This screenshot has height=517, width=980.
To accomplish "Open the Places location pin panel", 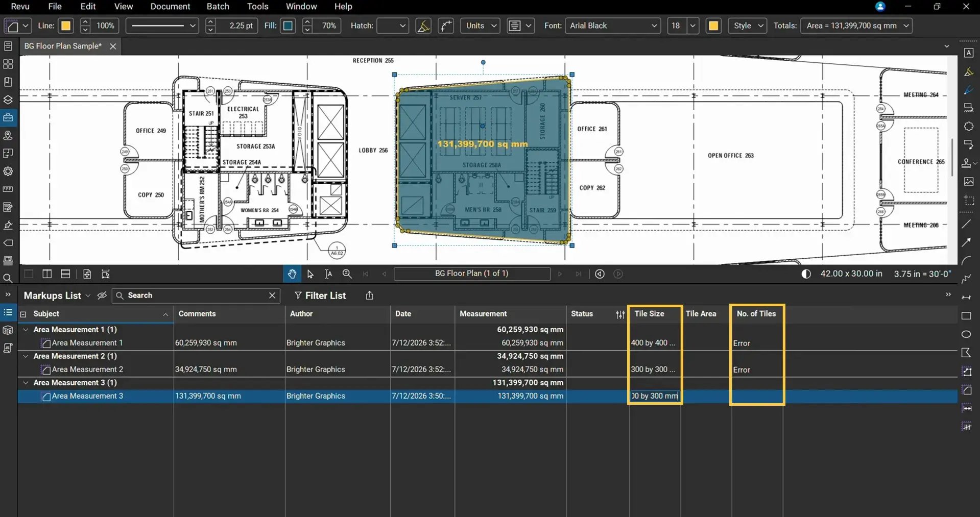I will tap(8, 135).
